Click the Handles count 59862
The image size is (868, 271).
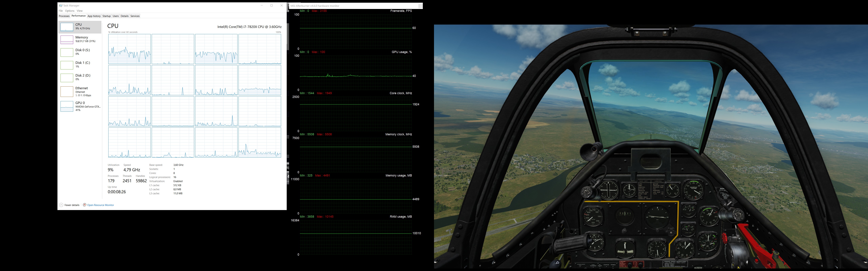click(x=141, y=181)
